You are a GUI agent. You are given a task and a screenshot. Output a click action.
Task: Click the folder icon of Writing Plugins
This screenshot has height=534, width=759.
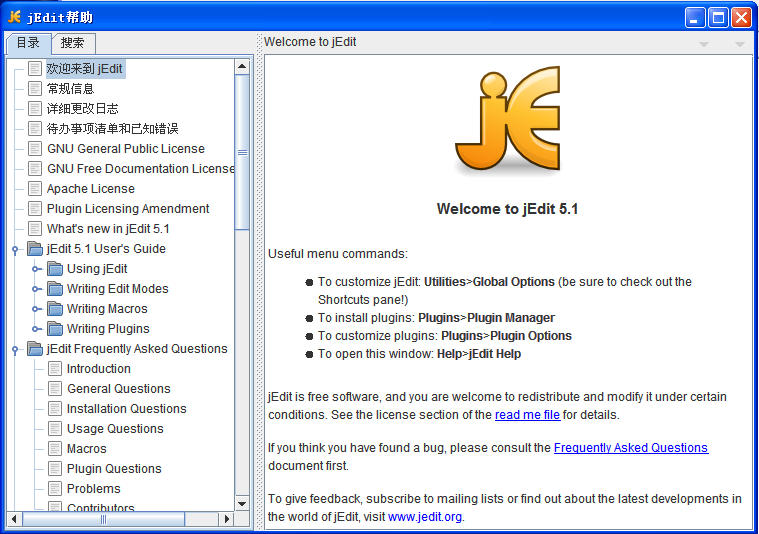55,329
